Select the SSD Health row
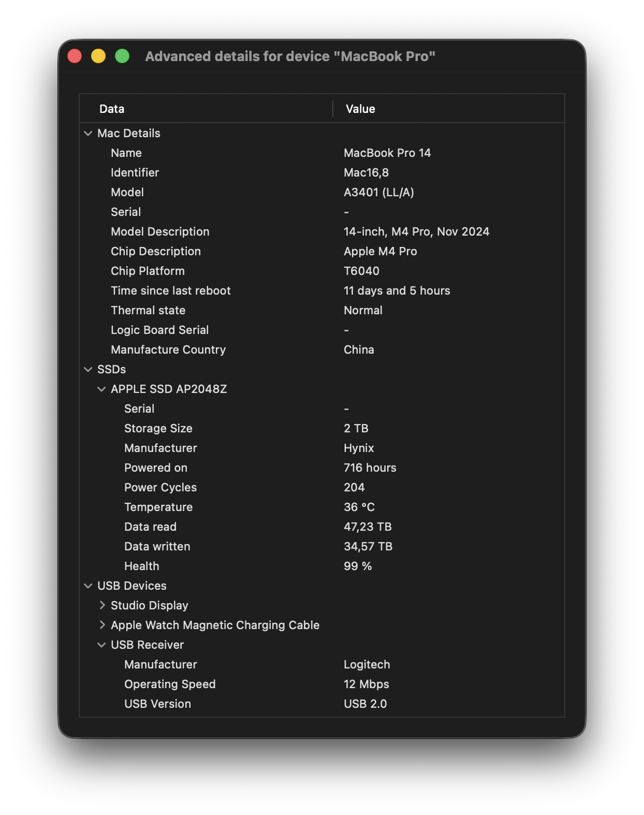The image size is (644, 815). pyautogui.click(x=142, y=566)
